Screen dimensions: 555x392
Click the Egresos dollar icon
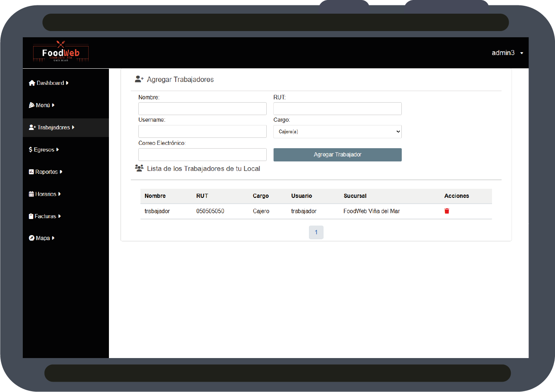(30, 149)
